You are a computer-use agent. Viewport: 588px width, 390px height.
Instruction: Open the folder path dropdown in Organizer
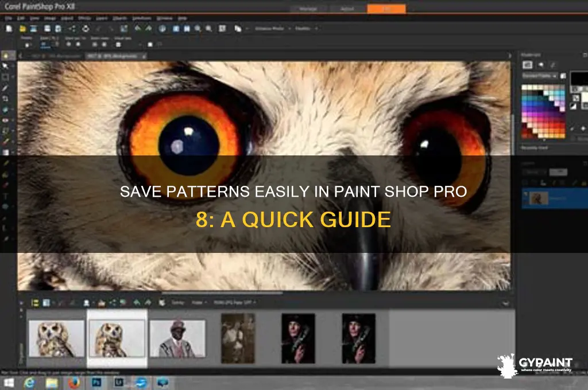pyautogui.click(x=235, y=302)
